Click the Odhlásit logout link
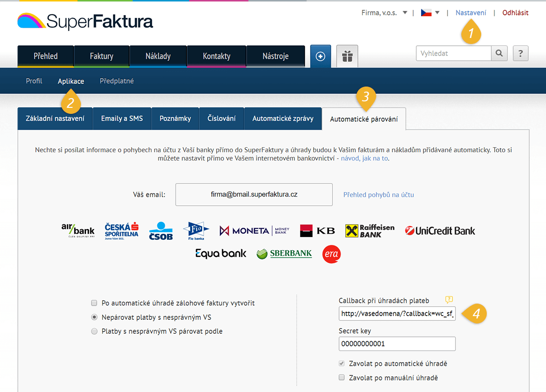This screenshot has height=392, width=546. (515, 13)
